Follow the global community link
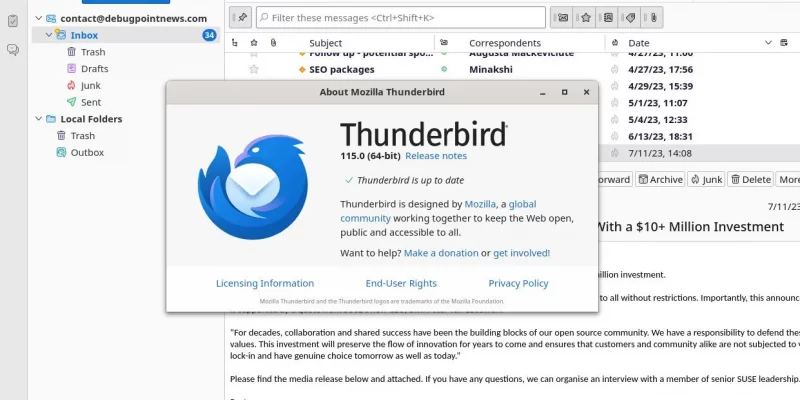 pos(438,211)
